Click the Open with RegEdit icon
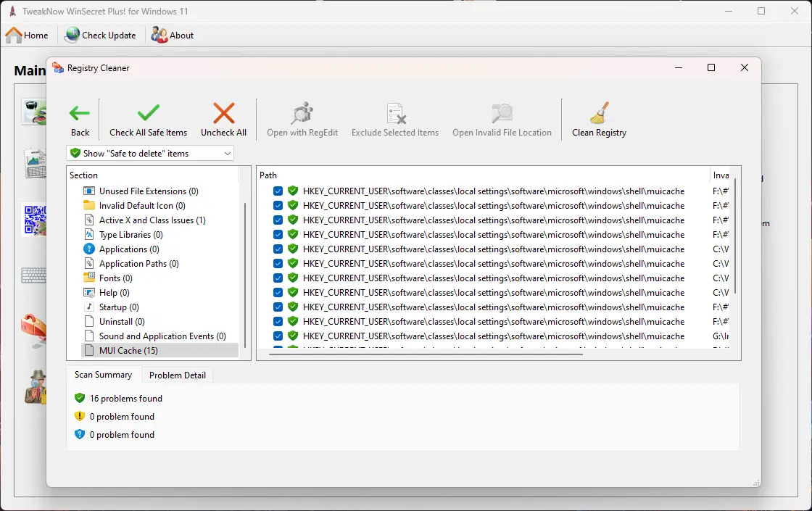 click(302, 113)
